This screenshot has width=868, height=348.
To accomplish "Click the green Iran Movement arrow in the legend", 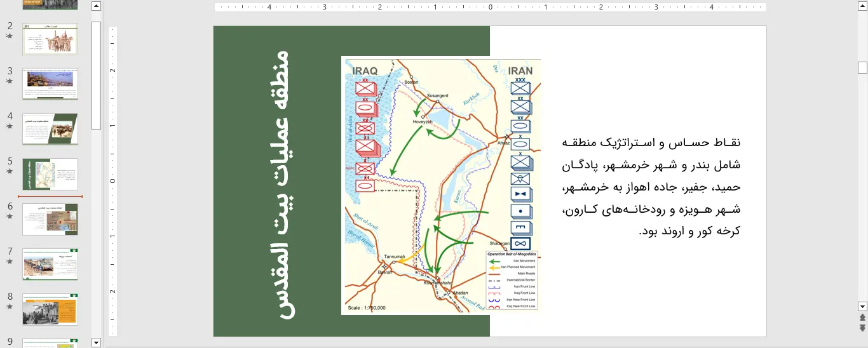I will pos(493,261).
